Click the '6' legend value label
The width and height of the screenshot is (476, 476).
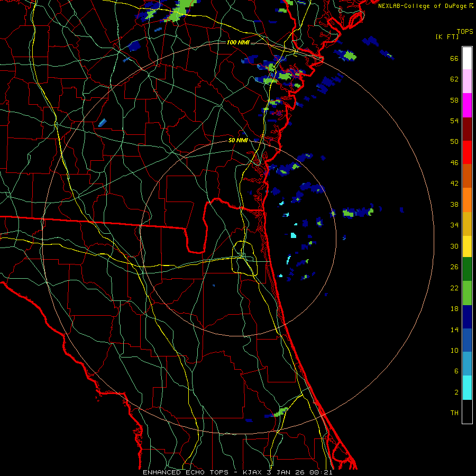click(x=456, y=371)
